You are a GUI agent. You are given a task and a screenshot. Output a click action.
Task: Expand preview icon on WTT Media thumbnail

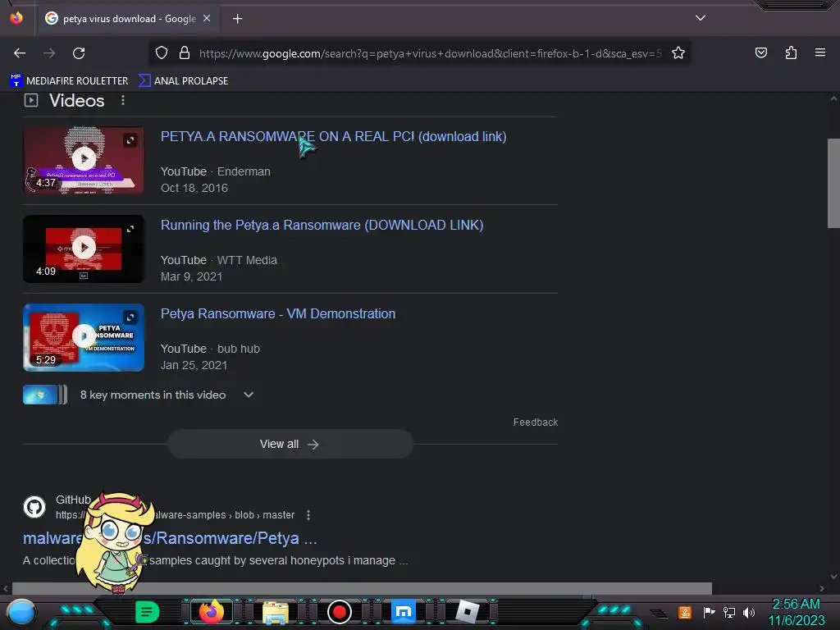(x=130, y=229)
